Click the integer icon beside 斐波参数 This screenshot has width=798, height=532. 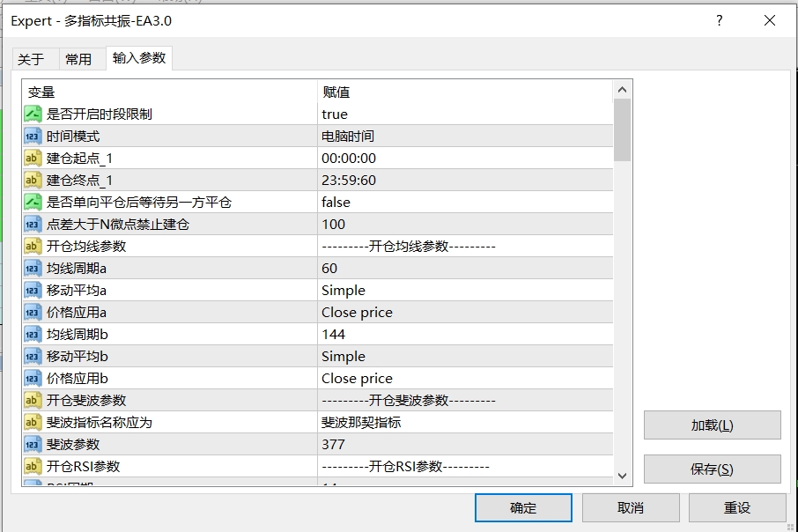33,445
